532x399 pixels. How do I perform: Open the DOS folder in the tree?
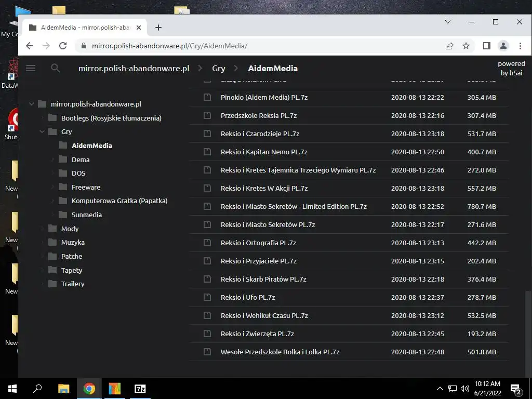click(x=78, y=174)
